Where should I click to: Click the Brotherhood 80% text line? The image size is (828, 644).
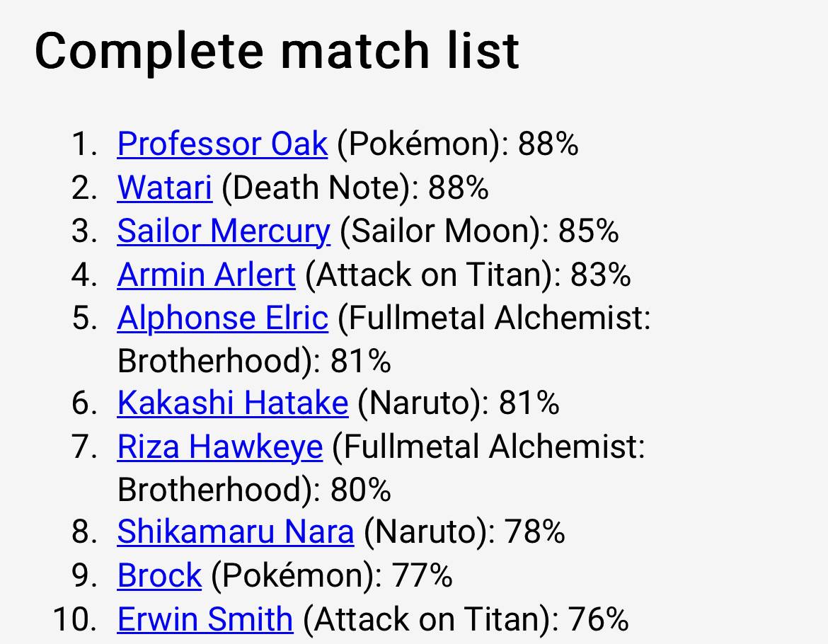coord(254,489)
